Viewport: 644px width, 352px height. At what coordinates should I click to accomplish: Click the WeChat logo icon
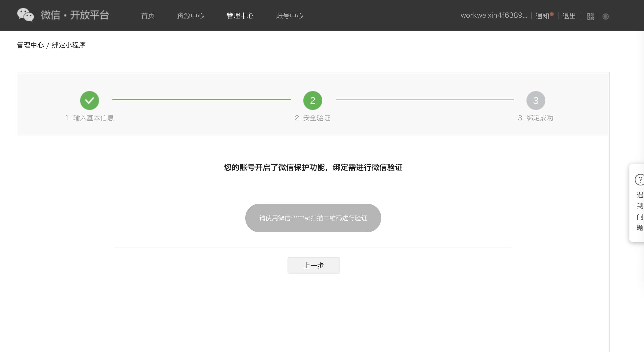[x=25, y=15]
